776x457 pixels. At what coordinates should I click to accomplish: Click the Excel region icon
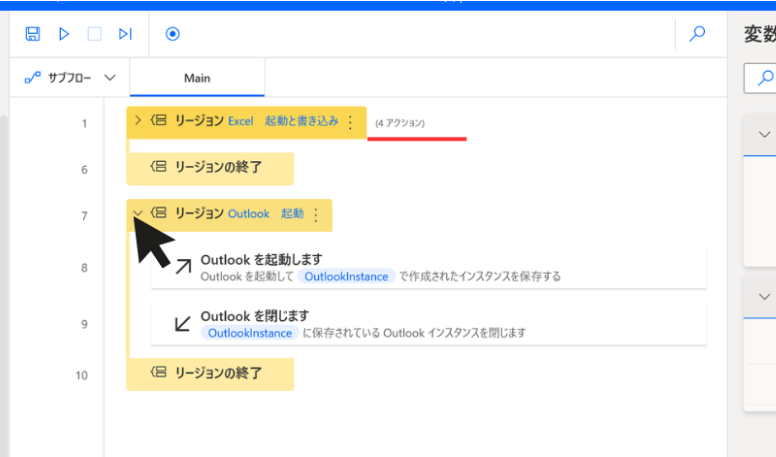158,120
